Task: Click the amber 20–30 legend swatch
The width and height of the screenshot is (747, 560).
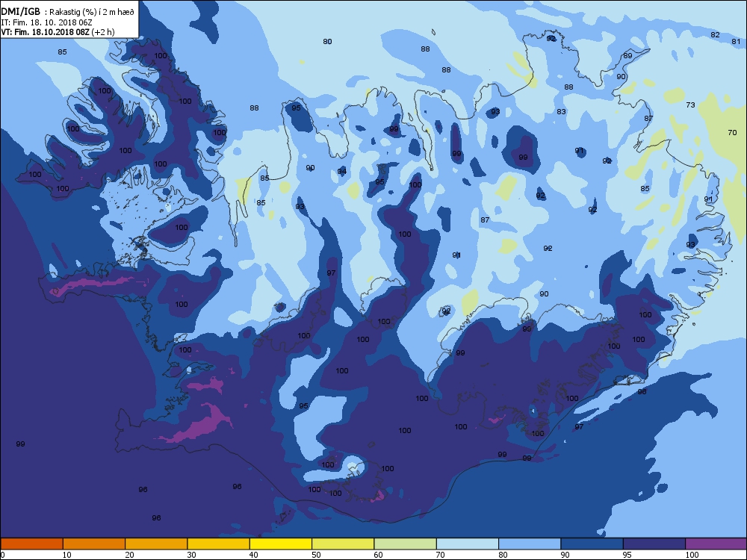Action: (156, 544)
